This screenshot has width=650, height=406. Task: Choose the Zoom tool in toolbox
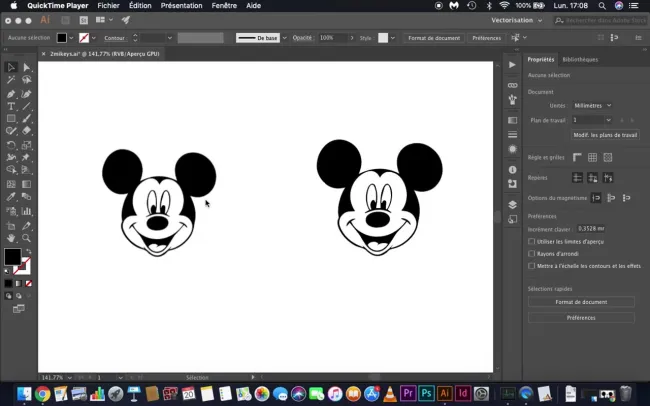coord(27,238)
